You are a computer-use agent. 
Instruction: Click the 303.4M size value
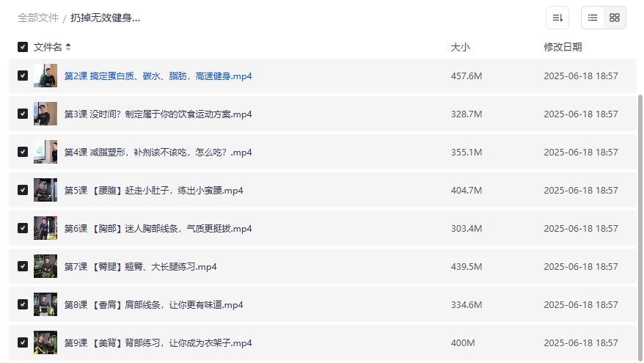(466, 229)
